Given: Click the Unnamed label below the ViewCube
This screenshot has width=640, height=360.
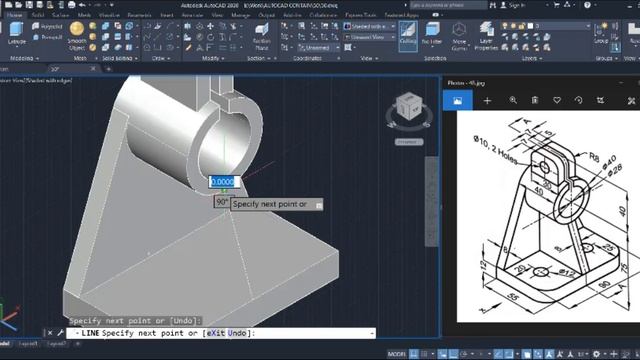Looking at the screenshot, I should pos(409,142).
